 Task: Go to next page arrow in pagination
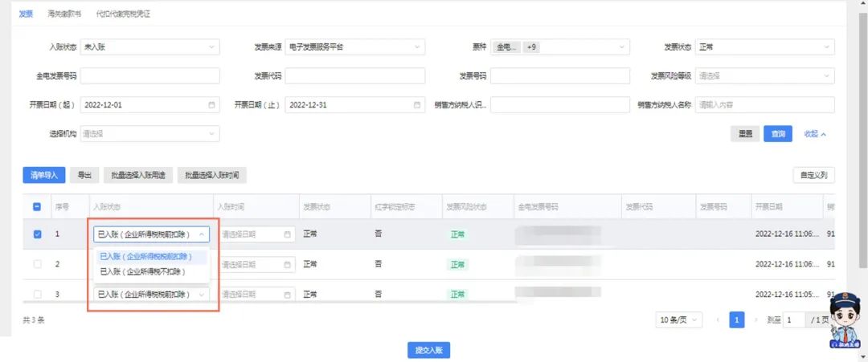point(755,320)
